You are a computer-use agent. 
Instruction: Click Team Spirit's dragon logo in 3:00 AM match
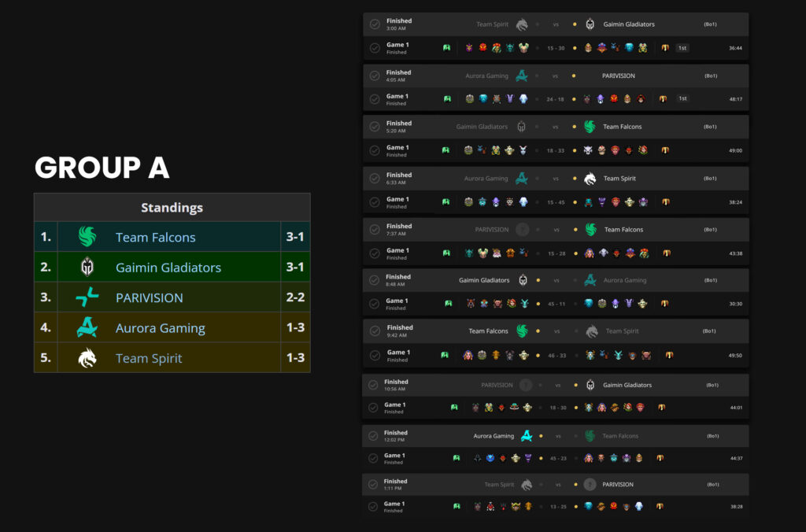pos(522,24)
